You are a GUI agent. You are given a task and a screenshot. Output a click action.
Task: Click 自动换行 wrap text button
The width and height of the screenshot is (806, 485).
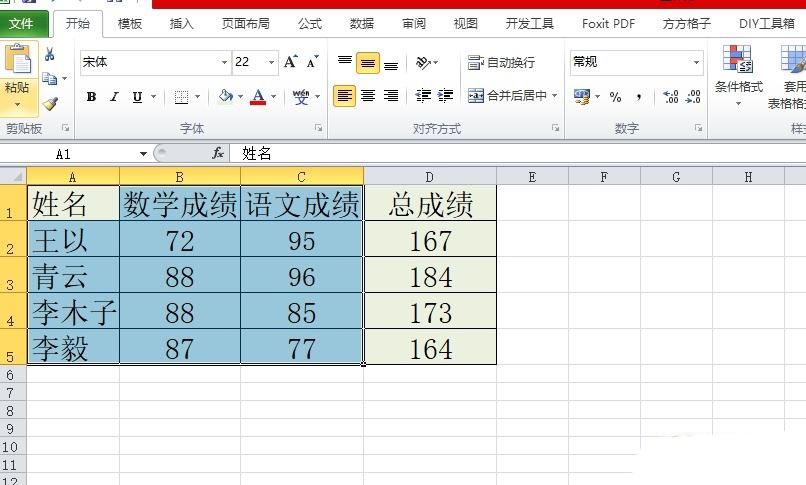click(501, 63)
